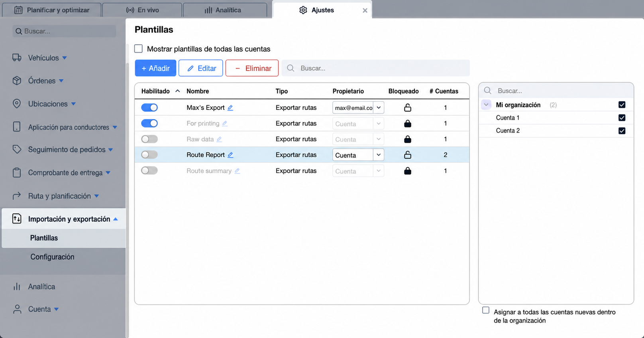Image resolution: width=644 pixels, height=338 pixels.
Task: Click the pencil icon next to For printing
Action: 225,123
